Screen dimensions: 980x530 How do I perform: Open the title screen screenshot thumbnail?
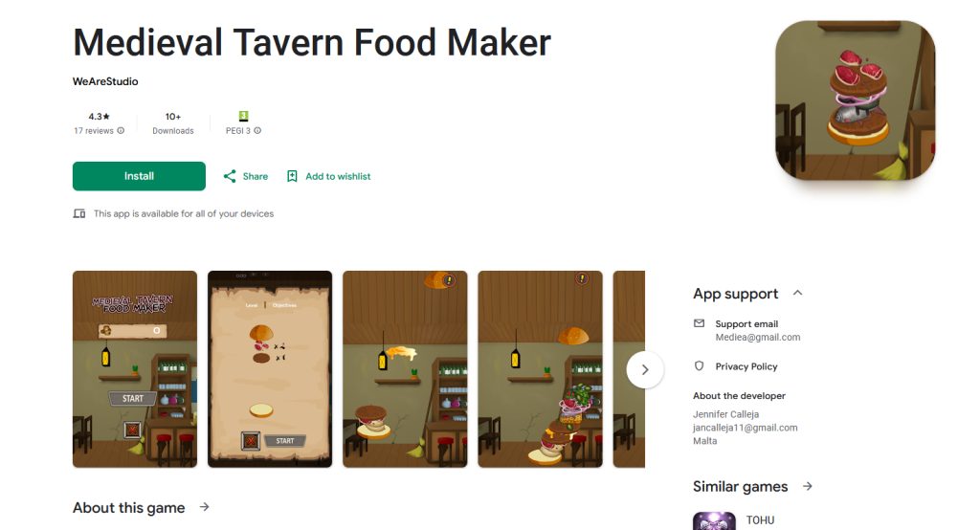[x=135, y=368]
